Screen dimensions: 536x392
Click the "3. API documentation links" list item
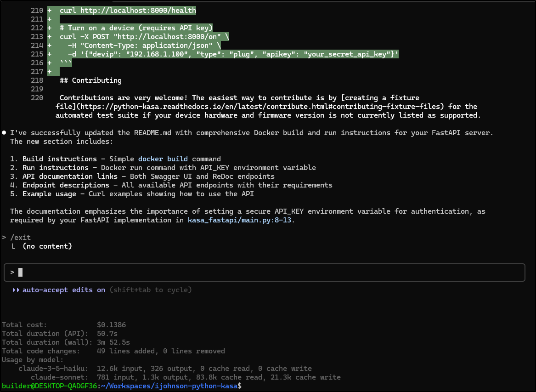[x=142, y=176]
